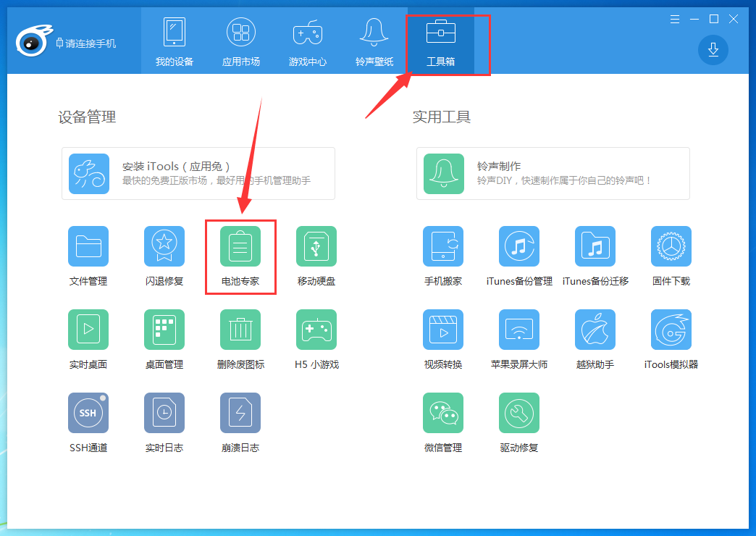Image resolution: width=756 pixels, height=536 pixels.
Task: Open the 电池专家 battery expert tool
Action: [240, 246]
